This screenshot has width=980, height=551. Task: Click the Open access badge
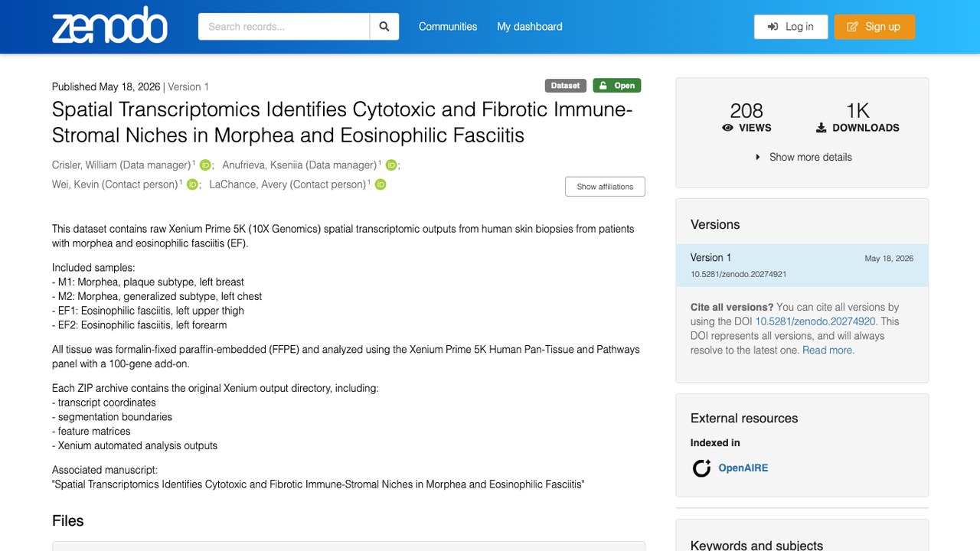617,86
